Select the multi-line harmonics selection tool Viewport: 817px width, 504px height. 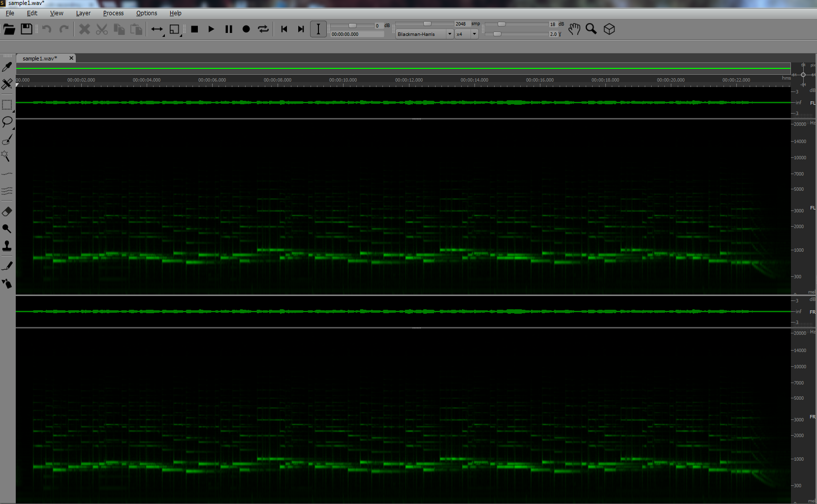(x=7, y=191)
